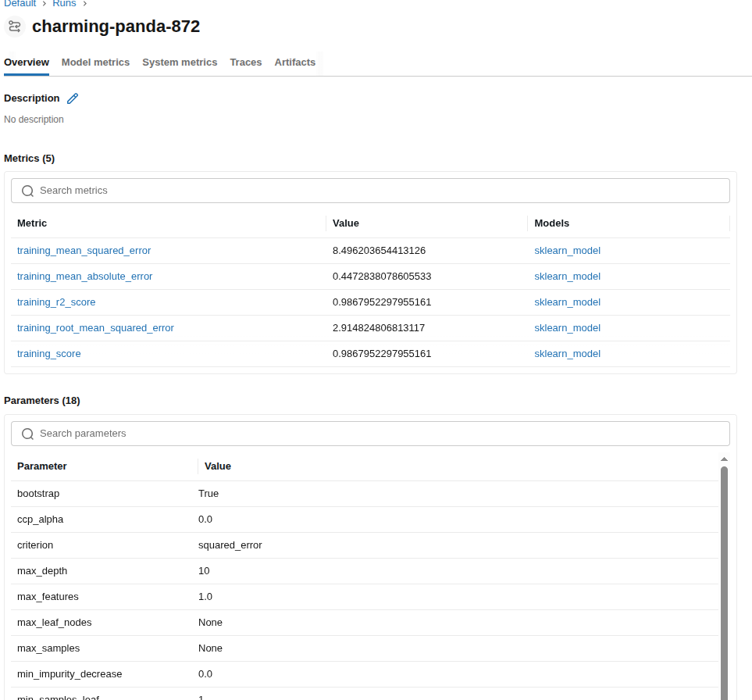Focus the Search parameters field
Screen dimensions: 752x700
pyautogui.click(x=370, y=434)
